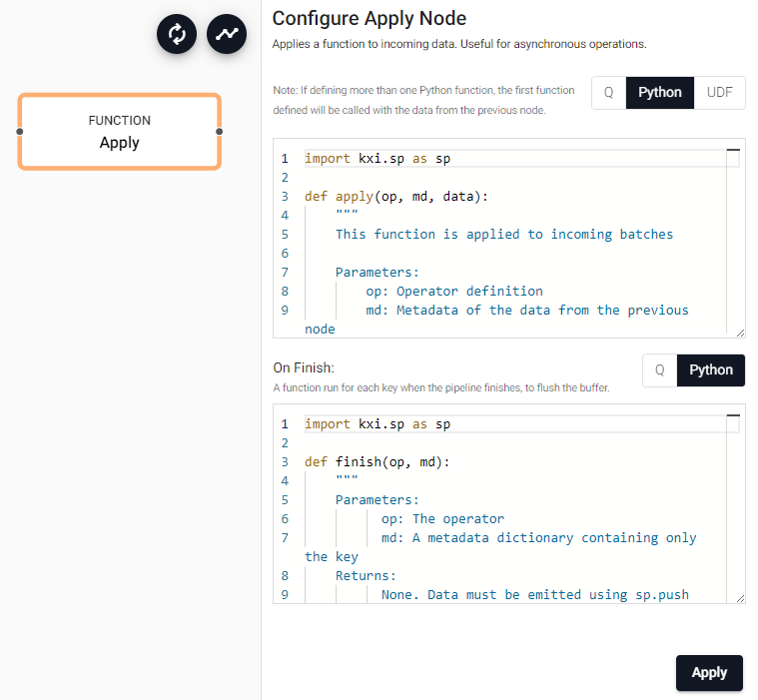Viewport: 758px width, 700px height.
Task: Click the right output port of Apply node
Action: pyautogui.click(x=220, y=132)
